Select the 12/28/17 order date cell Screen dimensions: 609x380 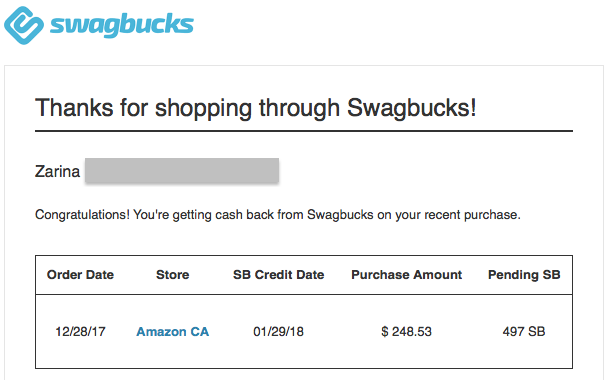80,331
